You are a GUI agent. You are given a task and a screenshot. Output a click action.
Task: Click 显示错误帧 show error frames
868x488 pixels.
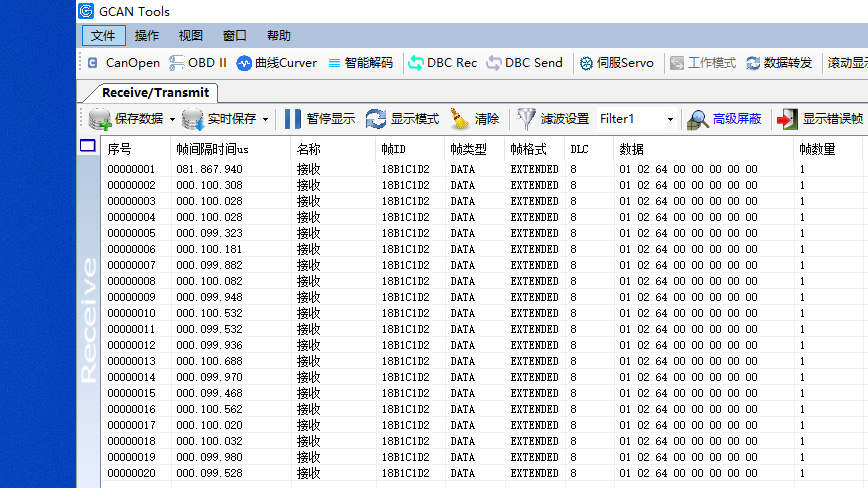coord(820,119)
